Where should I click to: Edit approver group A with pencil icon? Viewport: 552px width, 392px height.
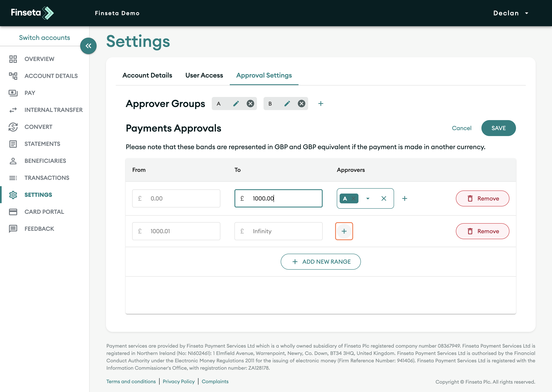pos(236,104)
